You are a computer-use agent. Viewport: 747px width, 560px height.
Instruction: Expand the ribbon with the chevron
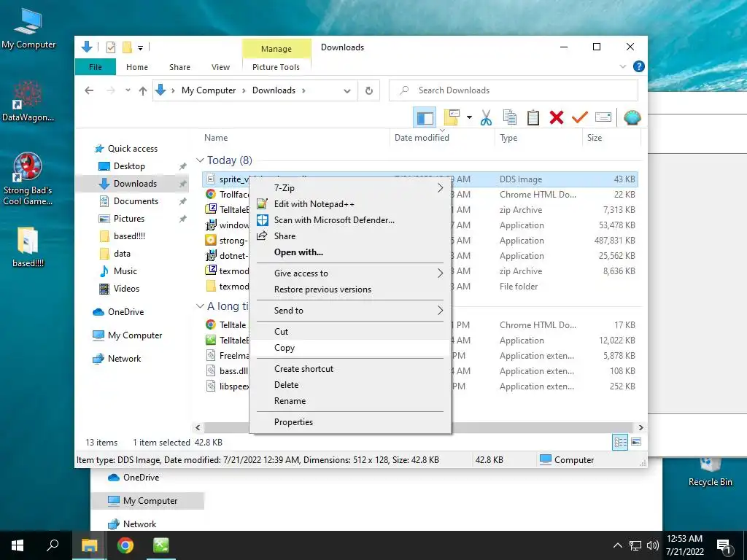pos(623,66)
